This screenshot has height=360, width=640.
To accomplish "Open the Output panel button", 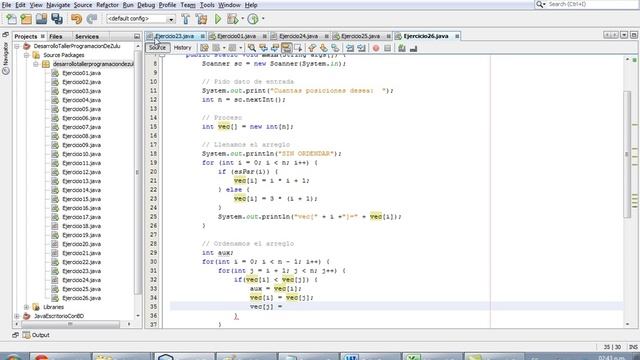I will tap(36, 335).
